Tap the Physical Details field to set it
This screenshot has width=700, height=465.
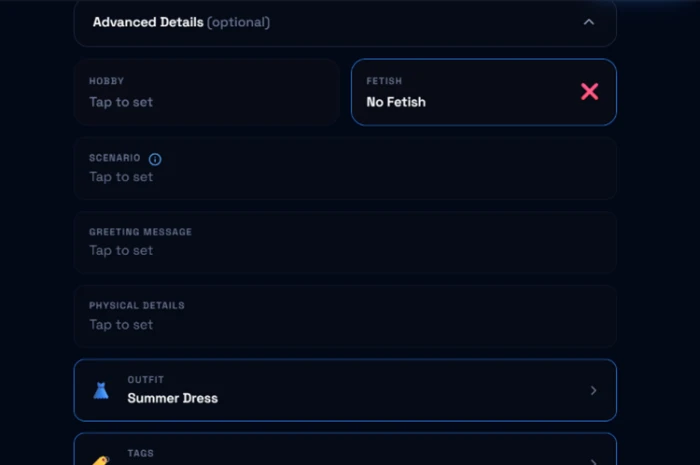[x=345, y=316]
